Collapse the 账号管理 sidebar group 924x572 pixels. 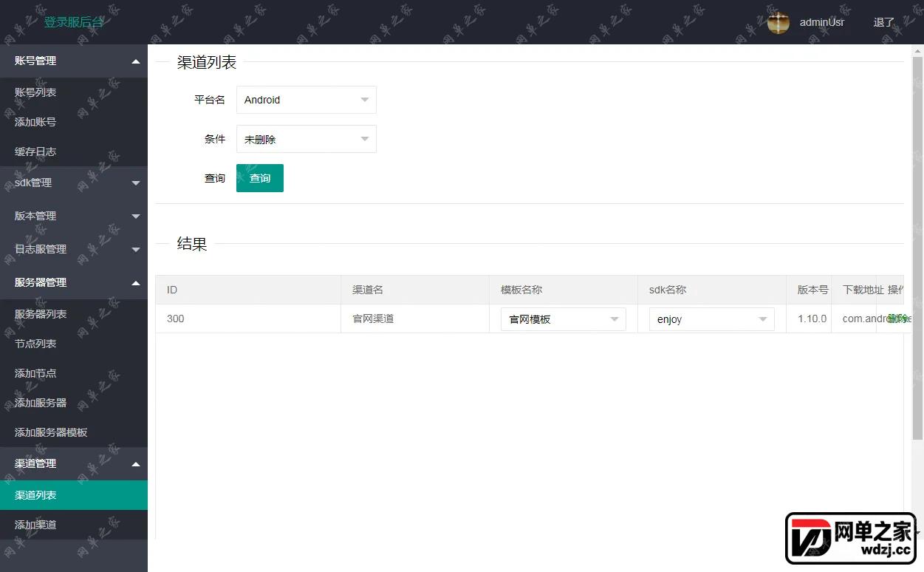tap(74, 61)
